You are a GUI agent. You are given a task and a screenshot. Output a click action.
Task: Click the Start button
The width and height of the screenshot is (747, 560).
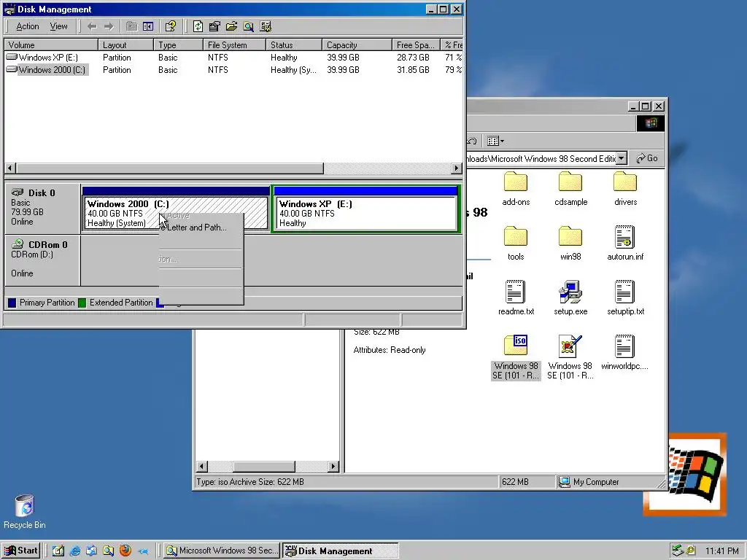click(20, 551)
